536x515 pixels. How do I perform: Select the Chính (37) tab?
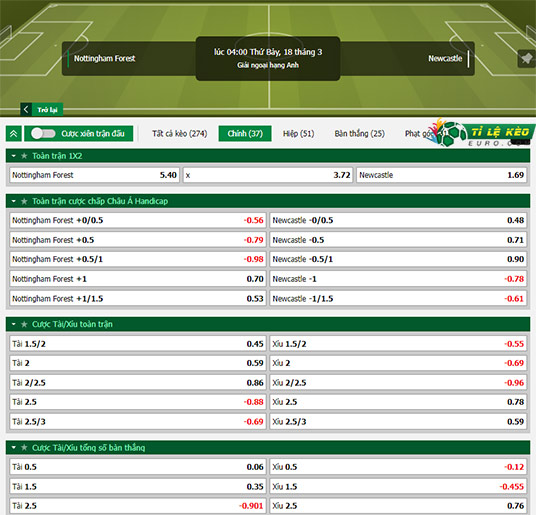tap(245, 133)
